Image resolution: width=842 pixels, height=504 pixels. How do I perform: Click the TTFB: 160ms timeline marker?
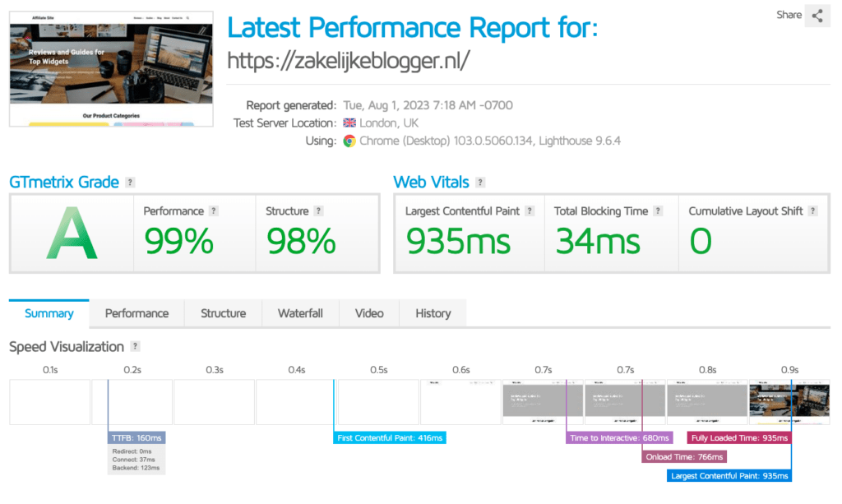(x=136, y=438)
